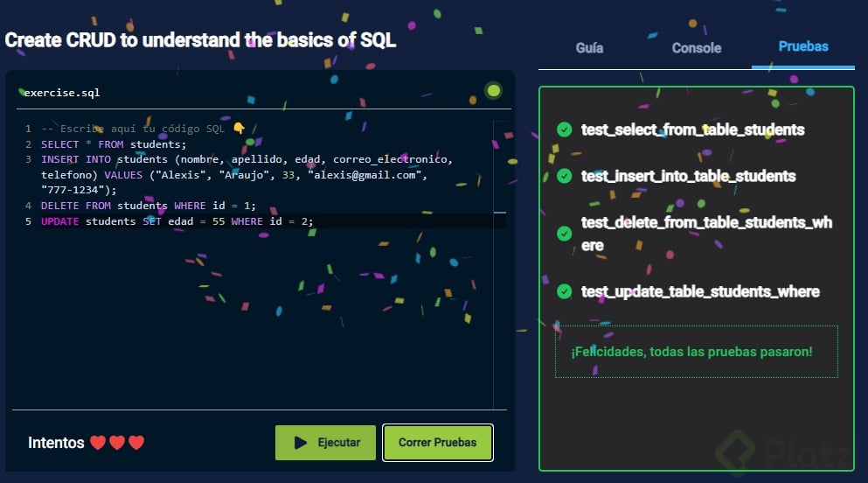This screenshot has height=483, width=868.
Task: Run tests with Correr Pruebas button
Action: click(437, 443)
